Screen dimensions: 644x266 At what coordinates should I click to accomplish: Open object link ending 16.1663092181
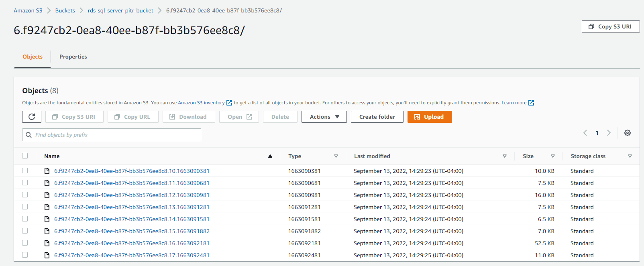pos(132,243)
